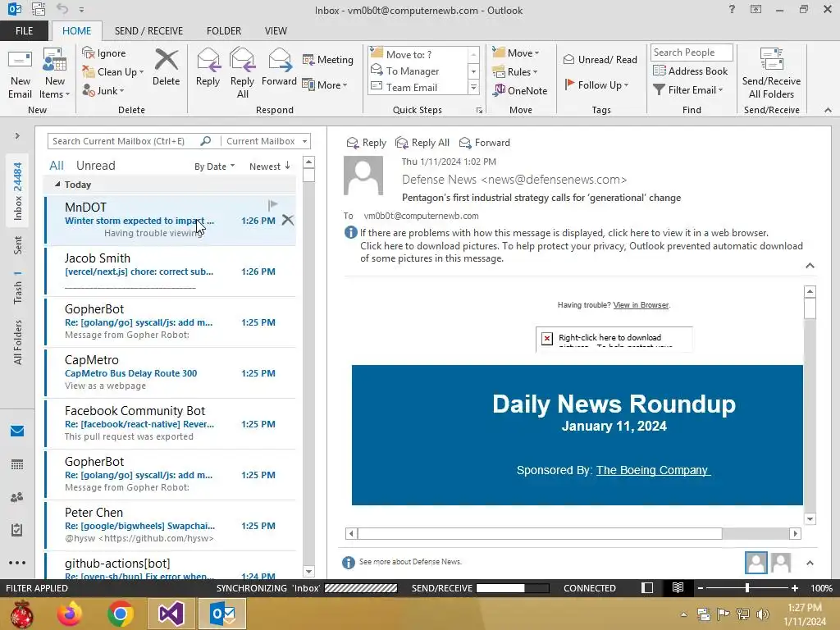
Task: Open the By Date arrangement dropdown
Action: 214,167
